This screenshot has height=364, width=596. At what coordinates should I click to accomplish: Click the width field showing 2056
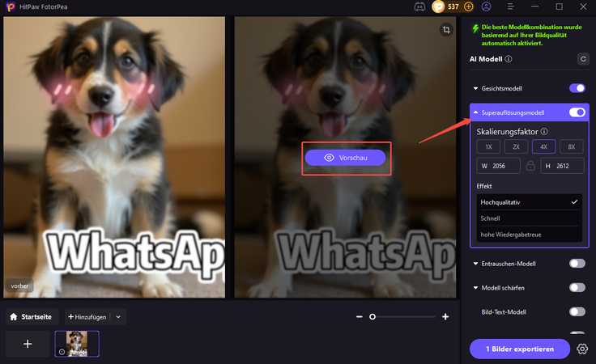coord(499,166)
